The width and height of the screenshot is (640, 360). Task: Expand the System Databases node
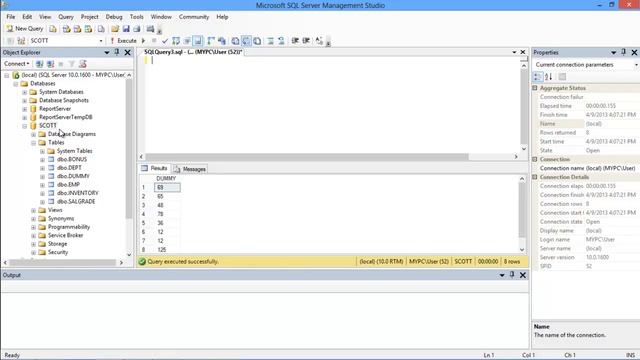tap(25, 92)
